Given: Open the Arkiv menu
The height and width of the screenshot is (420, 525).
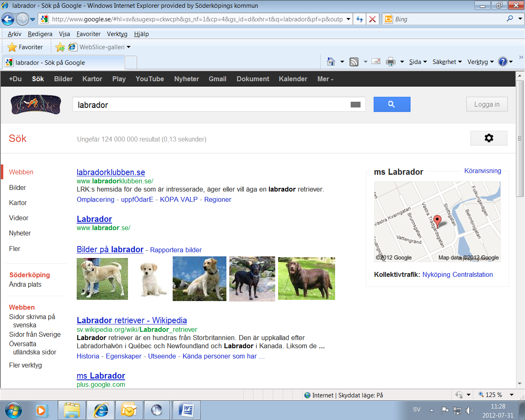Looking at the screenshot, I should [x=14, y=34].
